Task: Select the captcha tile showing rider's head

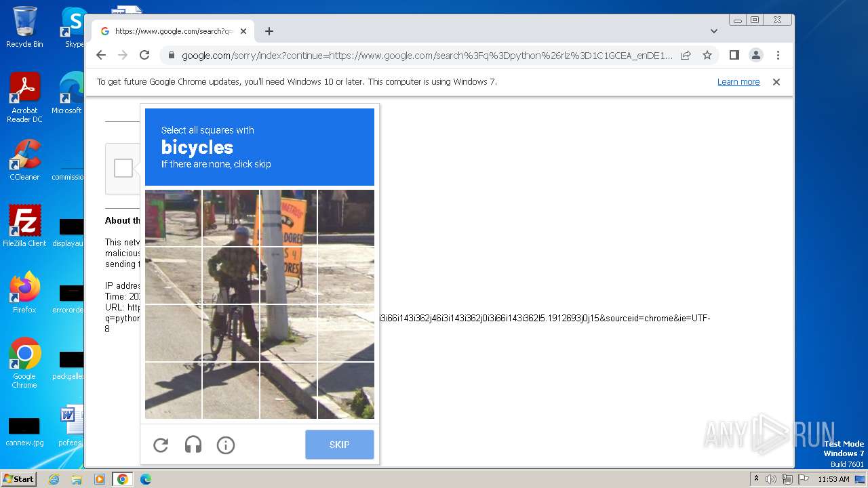Action: pos(231,218)
